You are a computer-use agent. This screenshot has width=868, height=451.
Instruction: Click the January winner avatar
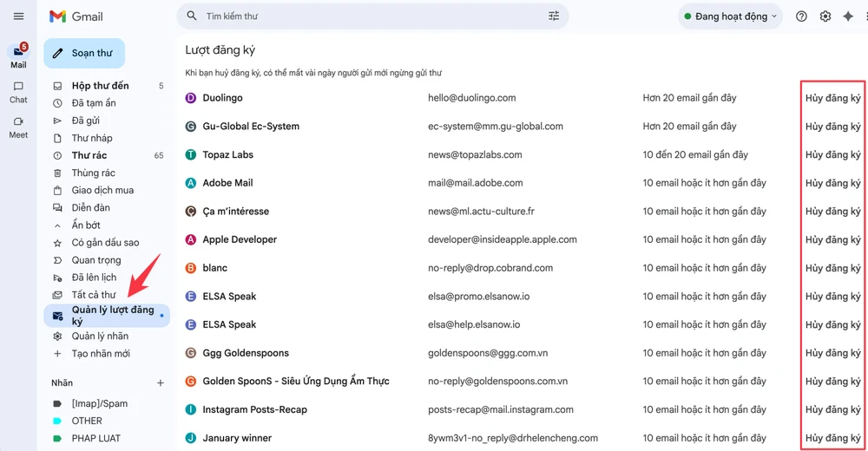click(190, 438)
